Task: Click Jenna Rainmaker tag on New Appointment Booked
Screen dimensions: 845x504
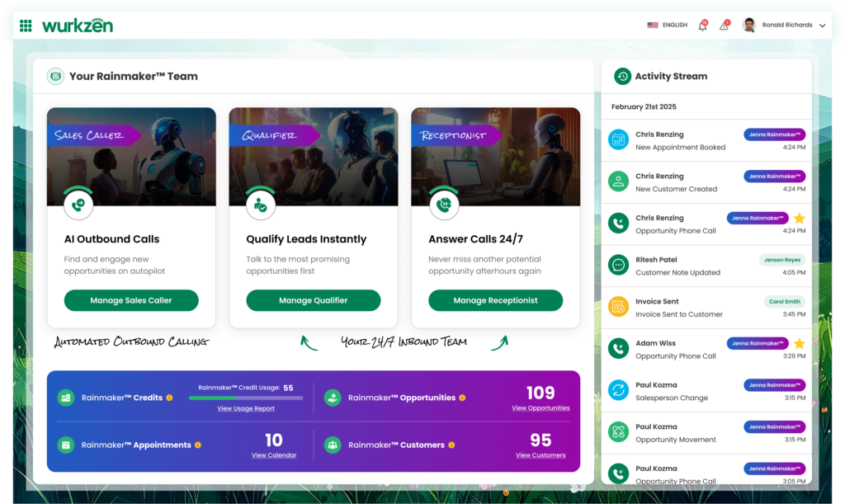Action: point(774,134)
